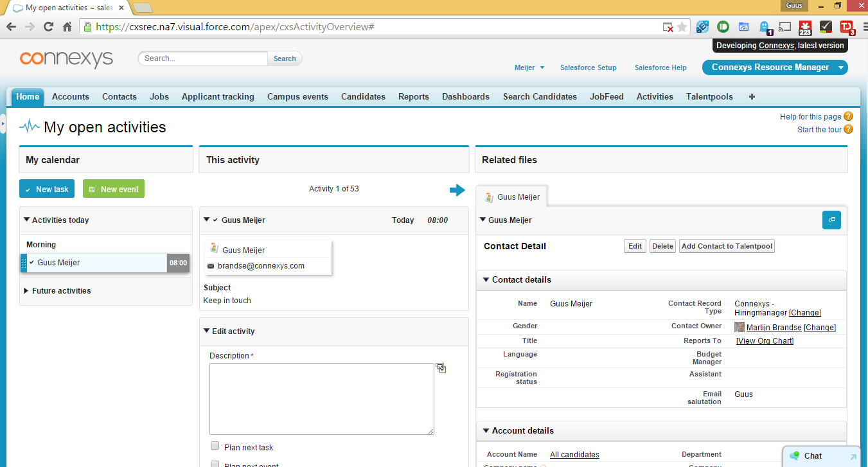Click the SEO extension icon
The width and height of the screenshot is (868, 467).
coord(702,27)
